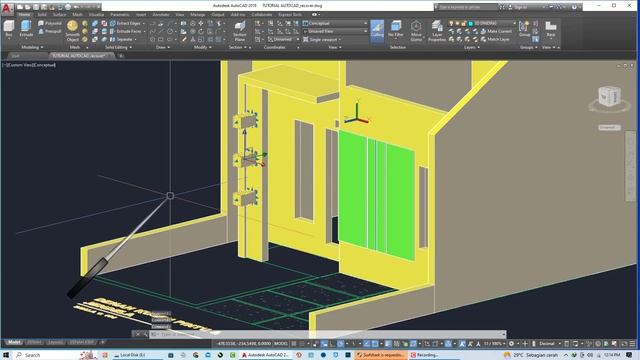Image resolution: width=640 pixels, height=360 pixels.
Task: Click Make Current layer button
Action: 496,31
